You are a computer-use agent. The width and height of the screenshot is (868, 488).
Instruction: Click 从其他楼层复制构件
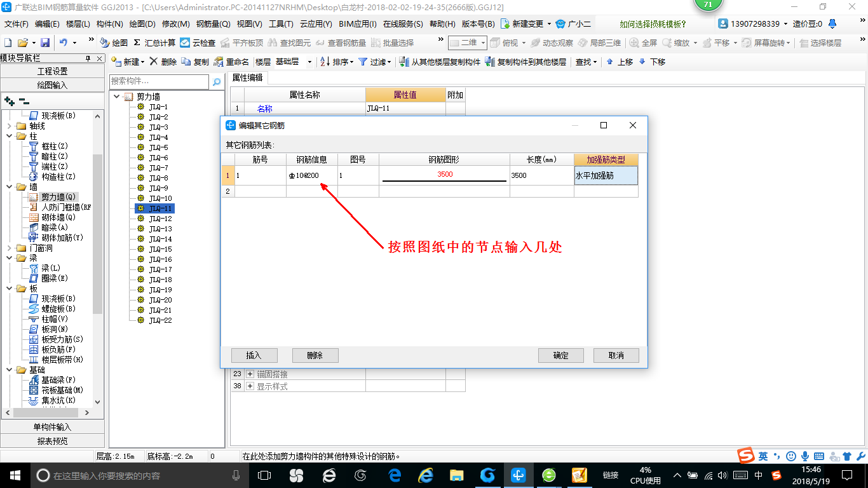click(440, 62)
